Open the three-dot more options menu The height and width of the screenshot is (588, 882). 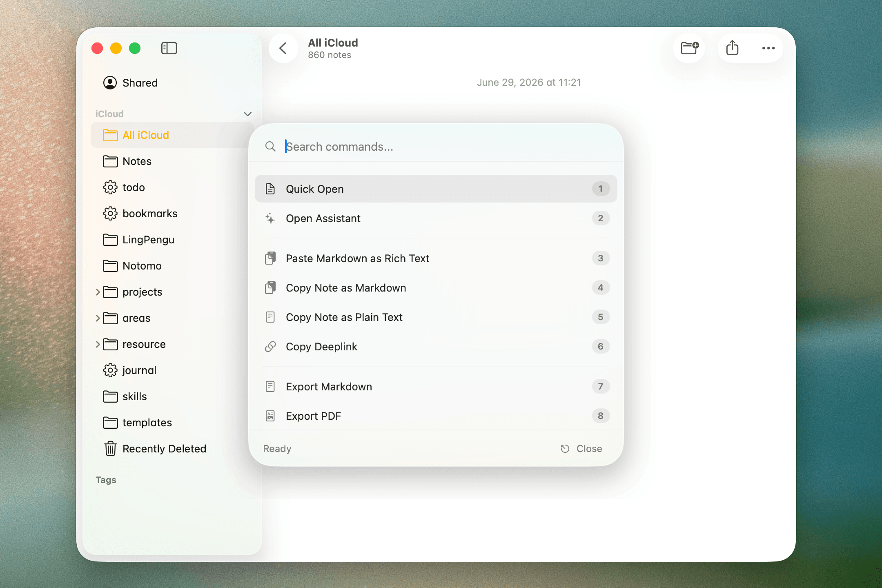768,48
